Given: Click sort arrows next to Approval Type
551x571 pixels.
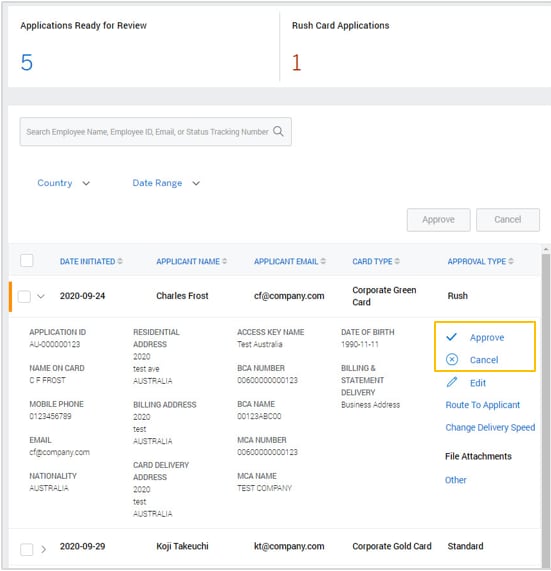Looking at the screenshot, I should coord(511,261).
